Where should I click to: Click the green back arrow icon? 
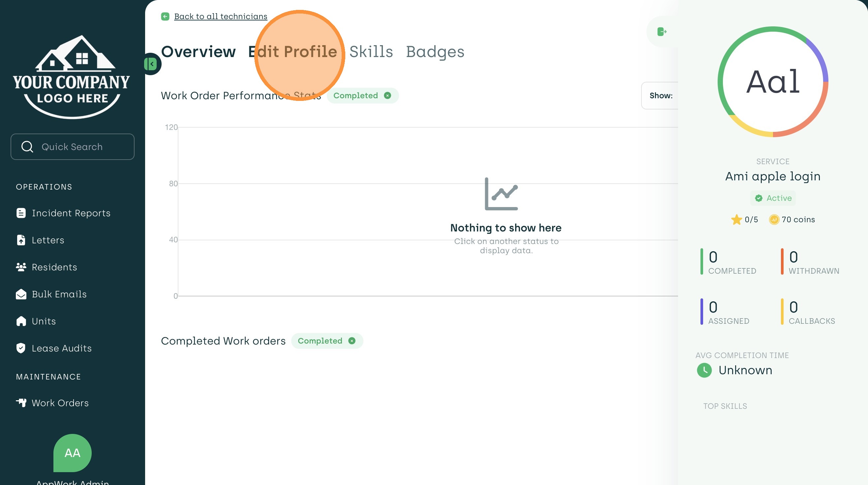pos(165,16)
